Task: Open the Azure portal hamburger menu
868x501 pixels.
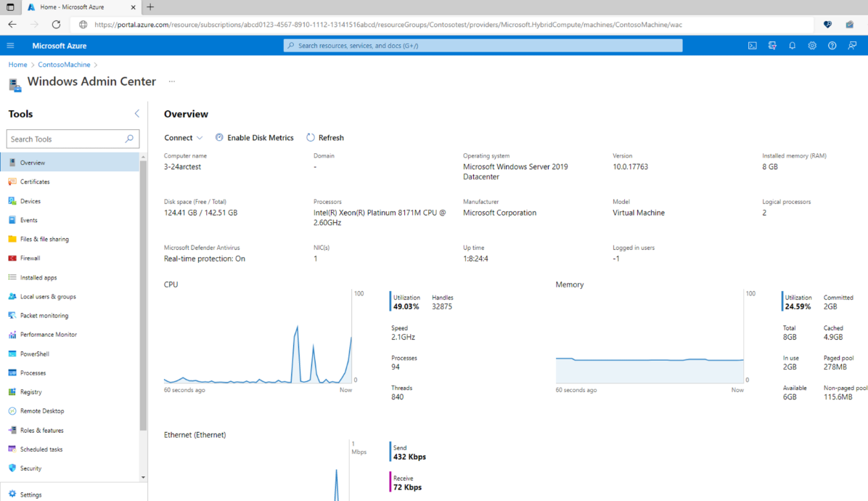Action: [11, 46]
